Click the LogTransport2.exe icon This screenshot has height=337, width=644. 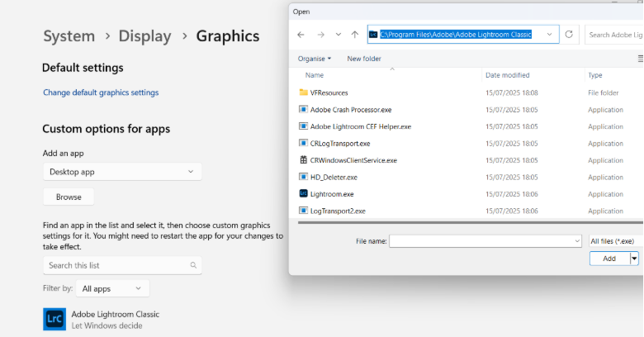[304, 211]
